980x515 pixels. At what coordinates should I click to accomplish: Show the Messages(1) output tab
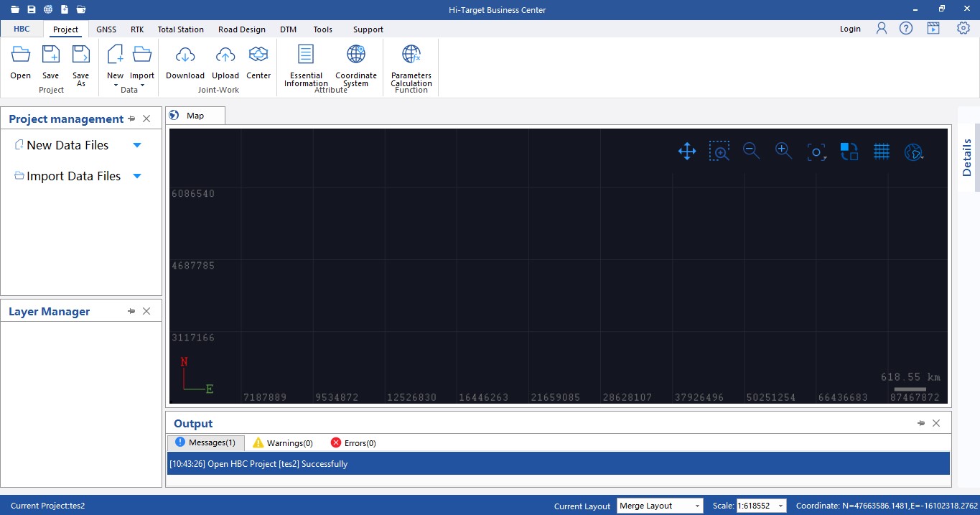point(206,442)
